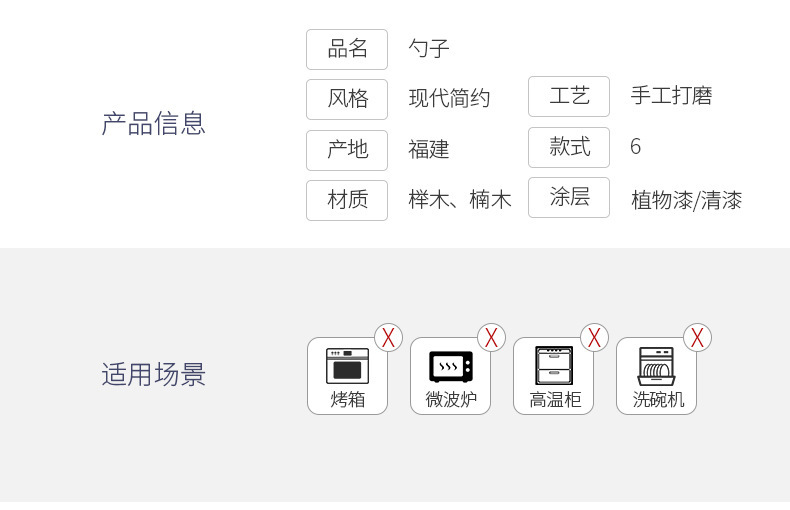Select the 风格 label box
The image size is (790, 510).
click(347, 99)
